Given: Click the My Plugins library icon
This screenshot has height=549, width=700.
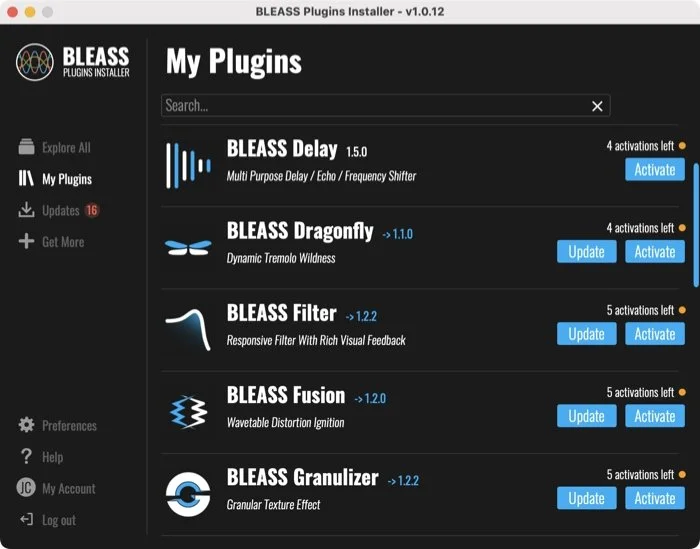Looking at the screenshot, I should pyautogui.click(x=26, y=178).
